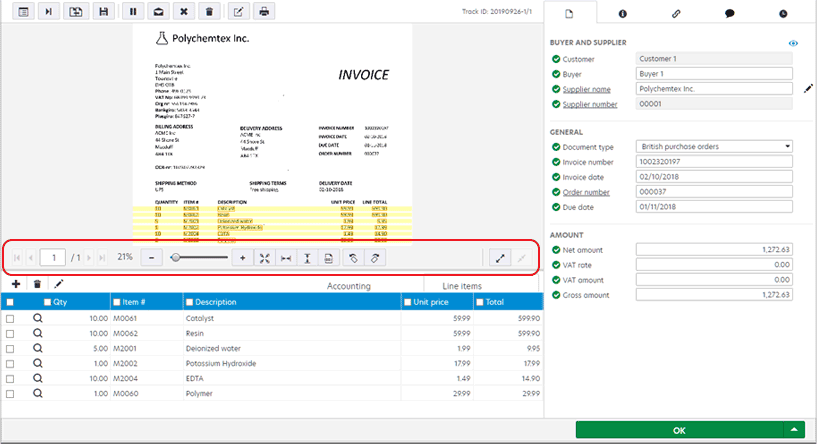Screen dimensions: 817x444
Task: Toggle the eye icon in Buyer and Supplier
Action: click(x=793, y=44)
